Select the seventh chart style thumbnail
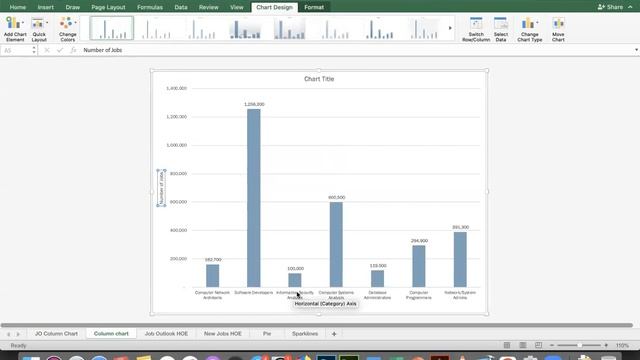640x360 pixels. click(x=380, y=29)
